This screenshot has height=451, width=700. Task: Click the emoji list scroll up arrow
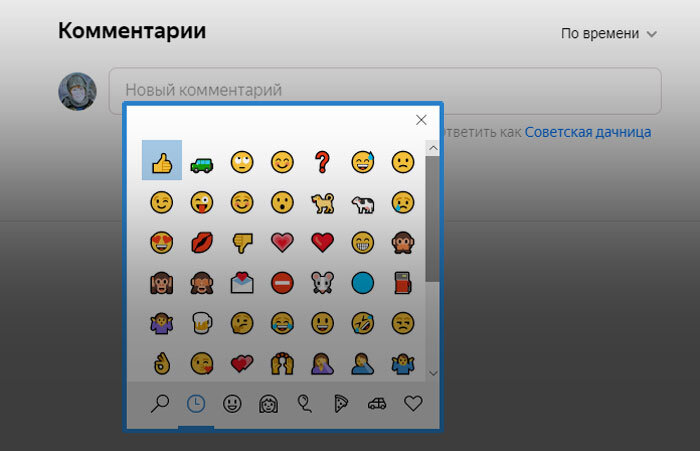pyautogui.click(x=433, y=148)
